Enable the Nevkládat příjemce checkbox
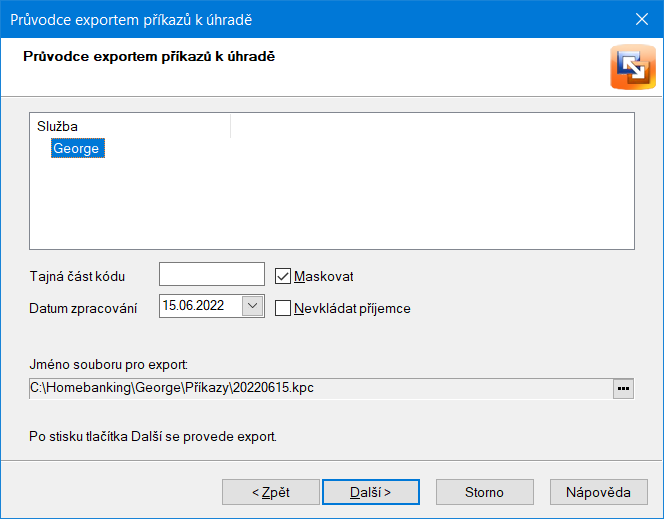664x519 pixels. point(283,308)
